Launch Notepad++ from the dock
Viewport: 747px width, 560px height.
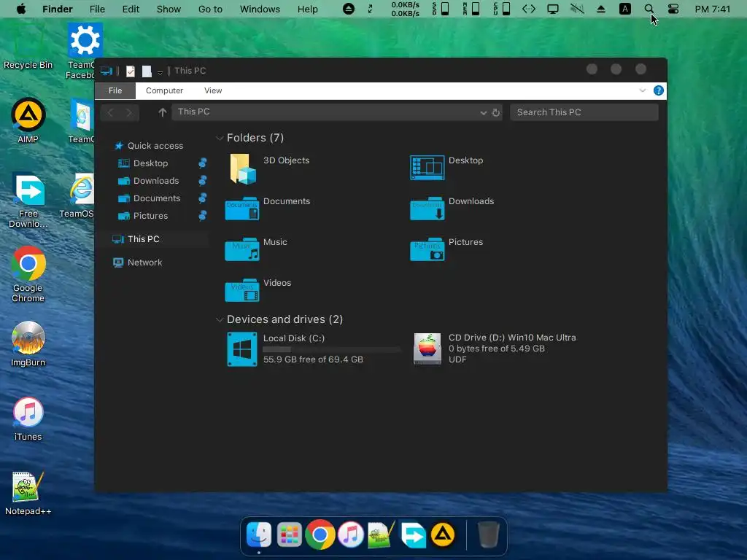pos(381,534)
